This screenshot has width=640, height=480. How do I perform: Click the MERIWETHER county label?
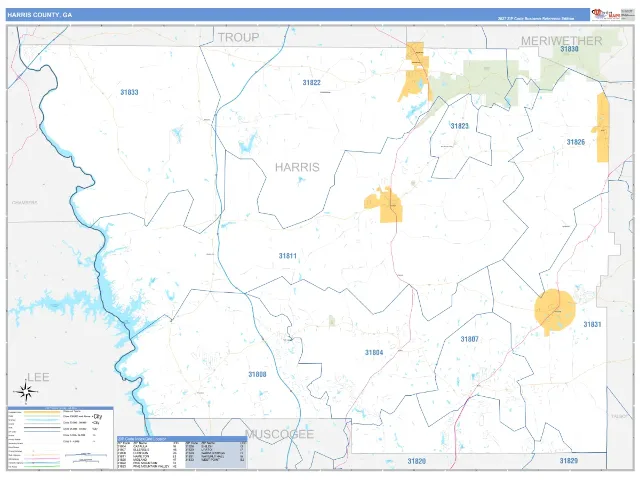point(562,41)
